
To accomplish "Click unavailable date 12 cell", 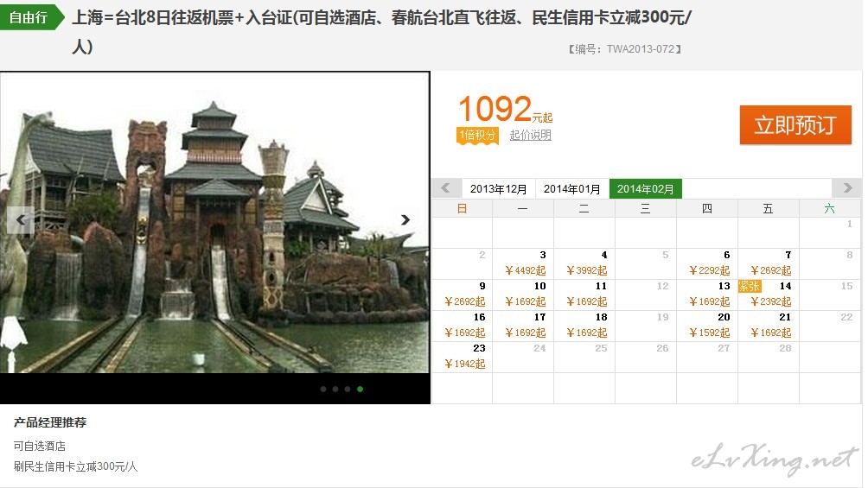I will click(646, 295).
